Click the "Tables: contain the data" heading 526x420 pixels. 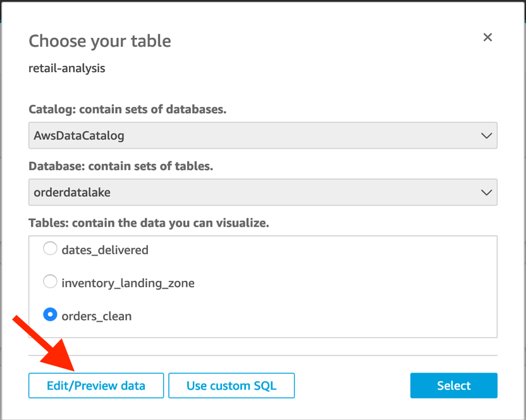pyautogui.click(x=149, y=223)
